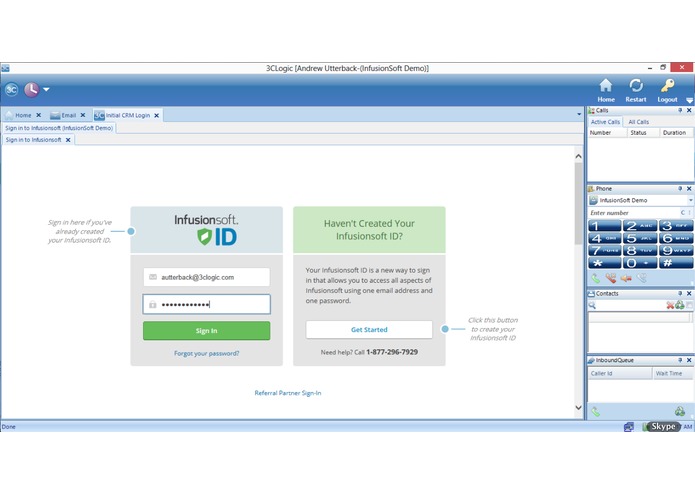Click the red X delete icon in Contacts
The height and width of the screenshot is (494, 695).
click(670, 305)
